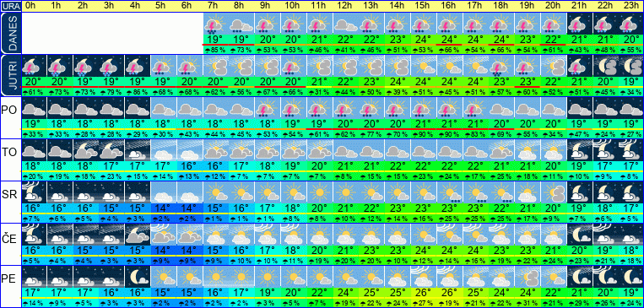The image size is (644, 308).
Task: Click the PE 4h crescent moon icon
Action: [138, 277]
